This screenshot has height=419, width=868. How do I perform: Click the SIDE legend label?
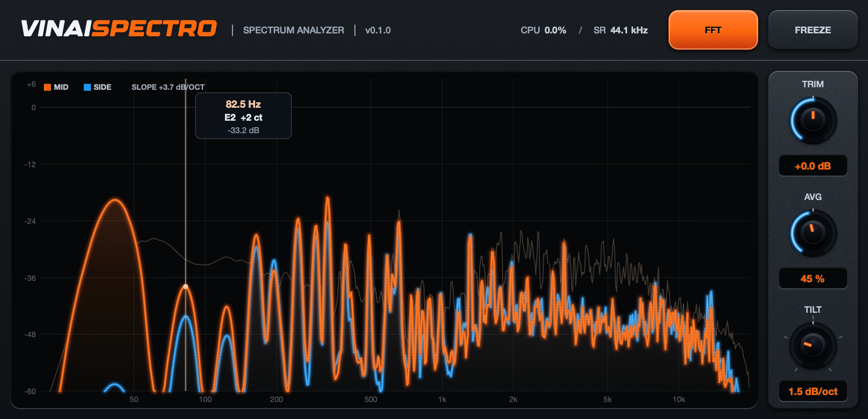click(102, 87)
